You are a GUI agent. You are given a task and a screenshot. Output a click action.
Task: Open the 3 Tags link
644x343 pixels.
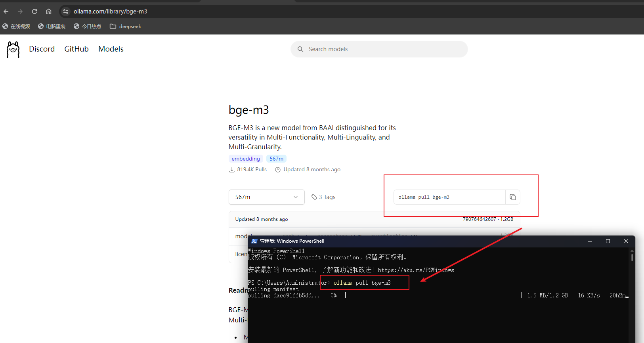pyautogui.click(x=323, y=197)
